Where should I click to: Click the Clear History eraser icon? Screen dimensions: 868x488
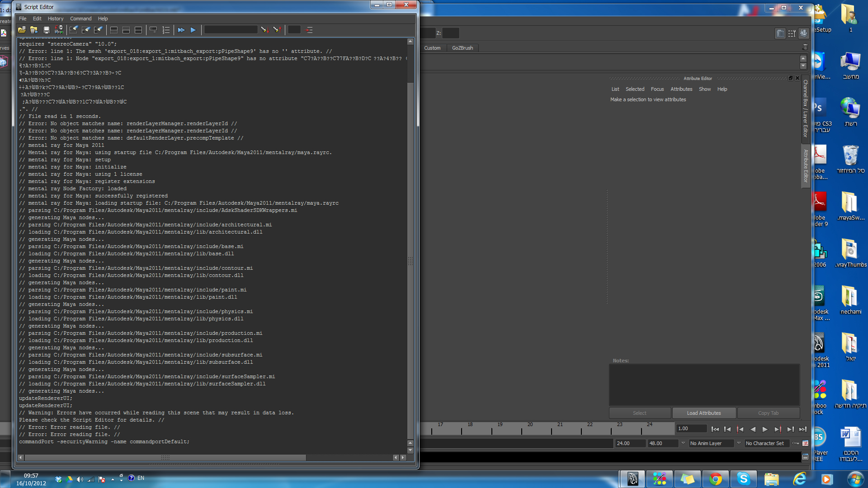(x=73, y=30)
